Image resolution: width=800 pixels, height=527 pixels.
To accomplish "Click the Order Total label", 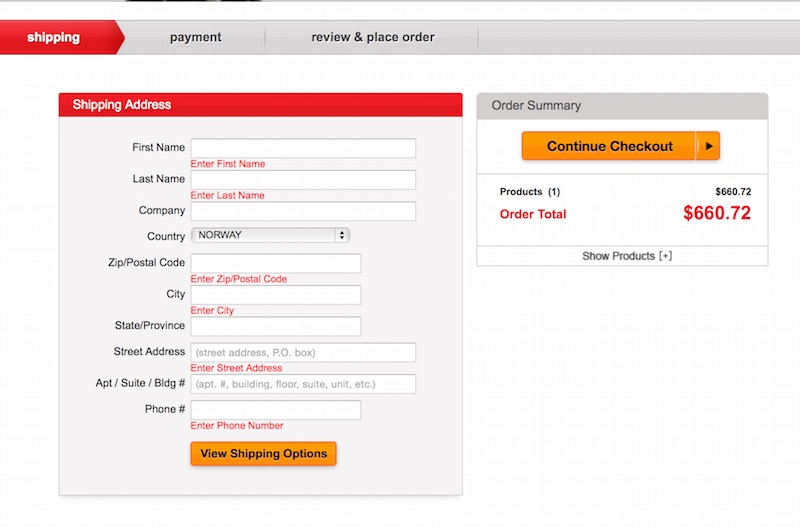I will [533, 214].
